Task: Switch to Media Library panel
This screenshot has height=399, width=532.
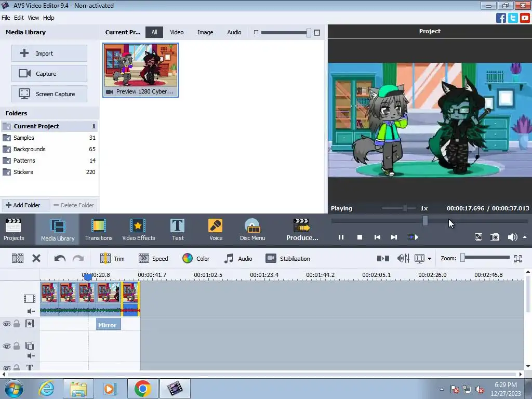Action: (57, 230)
